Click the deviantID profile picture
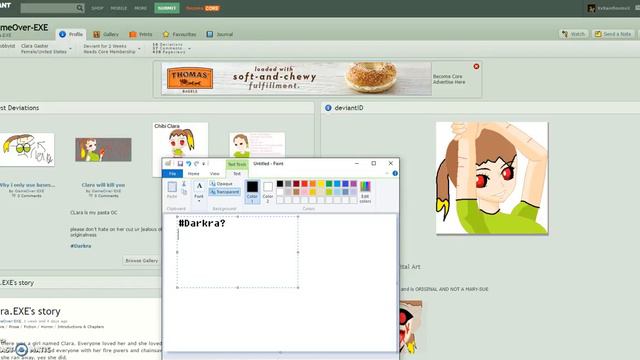 point(492,178)
